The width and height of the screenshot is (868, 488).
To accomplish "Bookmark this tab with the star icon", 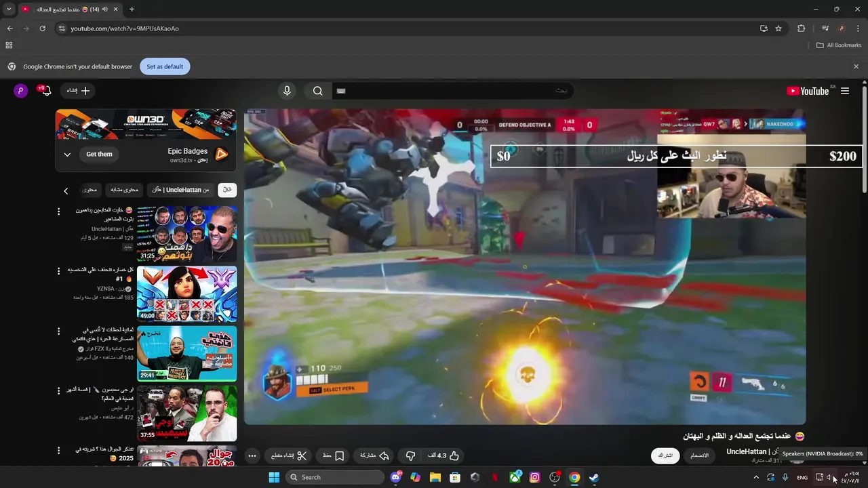I will [x=778, y=28].
